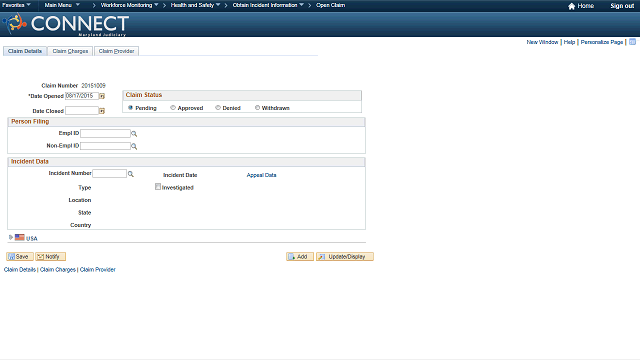Image resolution: width=640 pixels, height=360 pixels.
Task: Click the CONNECT logo
Action: 66,24
